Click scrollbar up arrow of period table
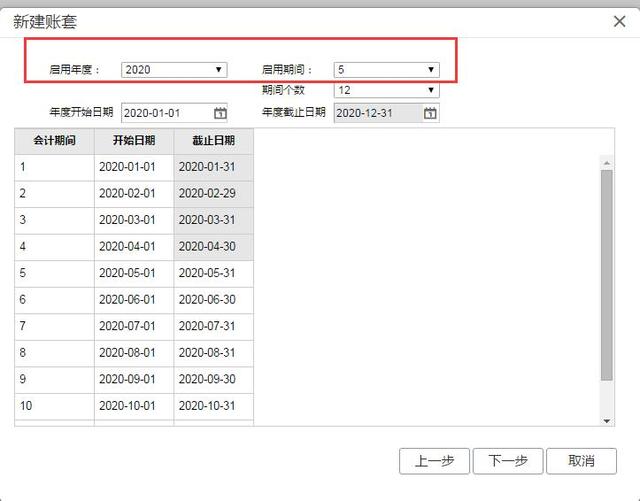The height and width of the screenshot is (501, 640). pos(607,163)
